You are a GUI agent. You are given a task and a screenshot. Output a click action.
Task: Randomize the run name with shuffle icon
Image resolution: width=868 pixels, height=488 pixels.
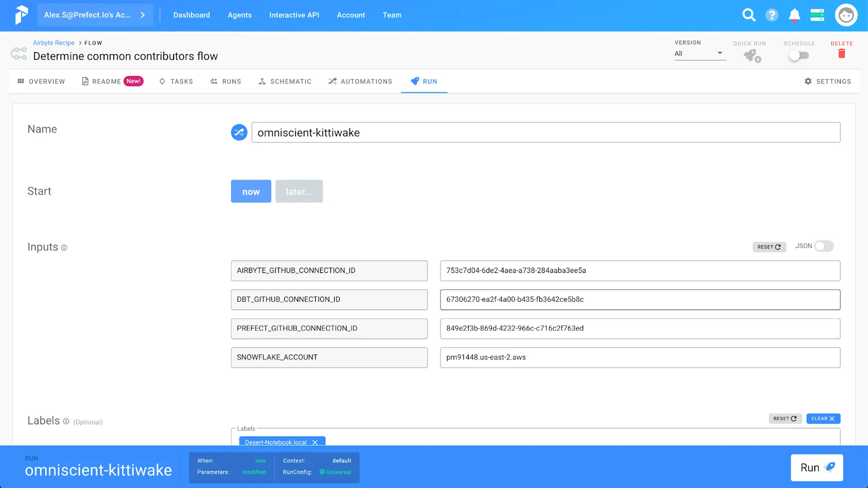tap(239, 132)
